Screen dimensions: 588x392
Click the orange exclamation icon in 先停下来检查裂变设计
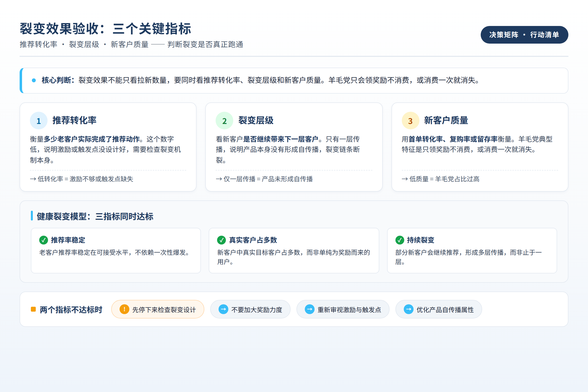tap(124, 309)
